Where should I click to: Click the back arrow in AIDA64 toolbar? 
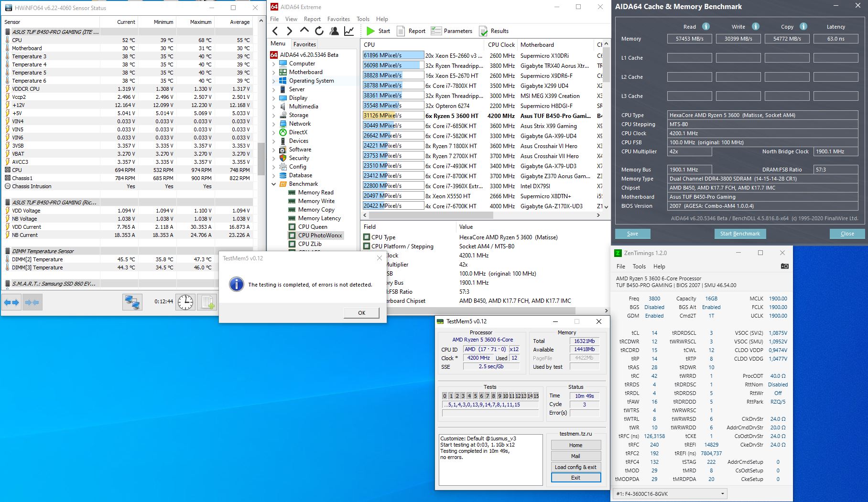[x=275, y=31]
